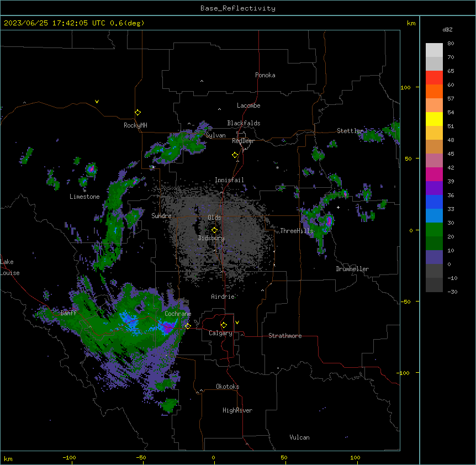Click the RockyMH label on the map
The height and width of the screenshot is (465, 476).
(135, 125)
